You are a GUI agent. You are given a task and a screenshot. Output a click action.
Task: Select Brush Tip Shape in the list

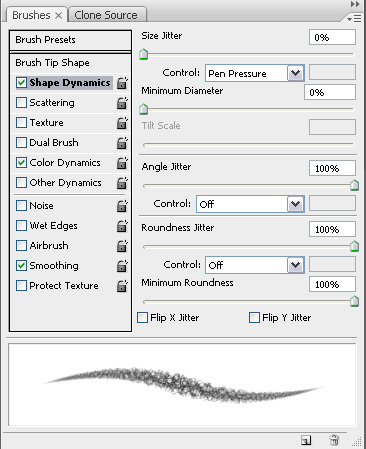point(52,63)
